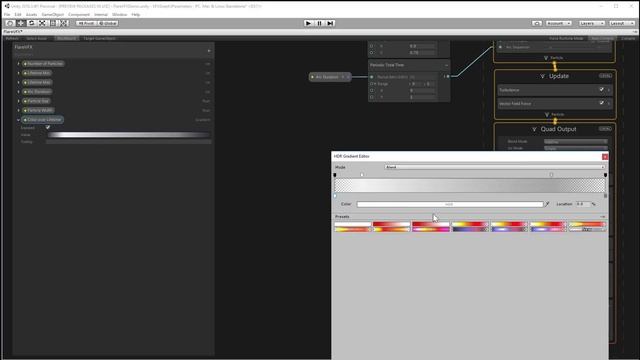Click the gradient preview bar in the editor

pos(470,186)
